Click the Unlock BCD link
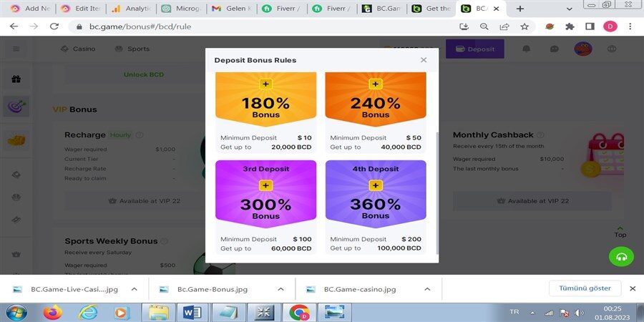The image size is (644, 322). coord(144,74)
